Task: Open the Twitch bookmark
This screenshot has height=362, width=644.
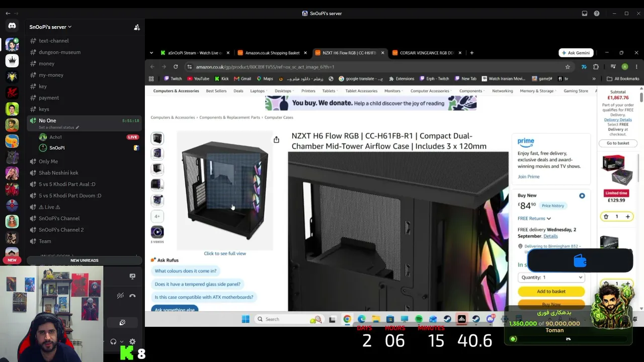Action: click(173, 79)
